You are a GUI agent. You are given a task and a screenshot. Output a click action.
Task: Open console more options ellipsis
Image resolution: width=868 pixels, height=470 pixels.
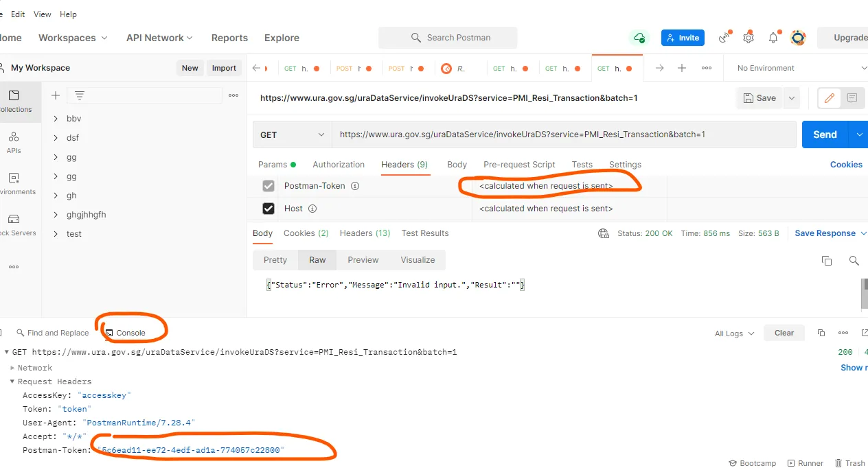pos(843,333)
